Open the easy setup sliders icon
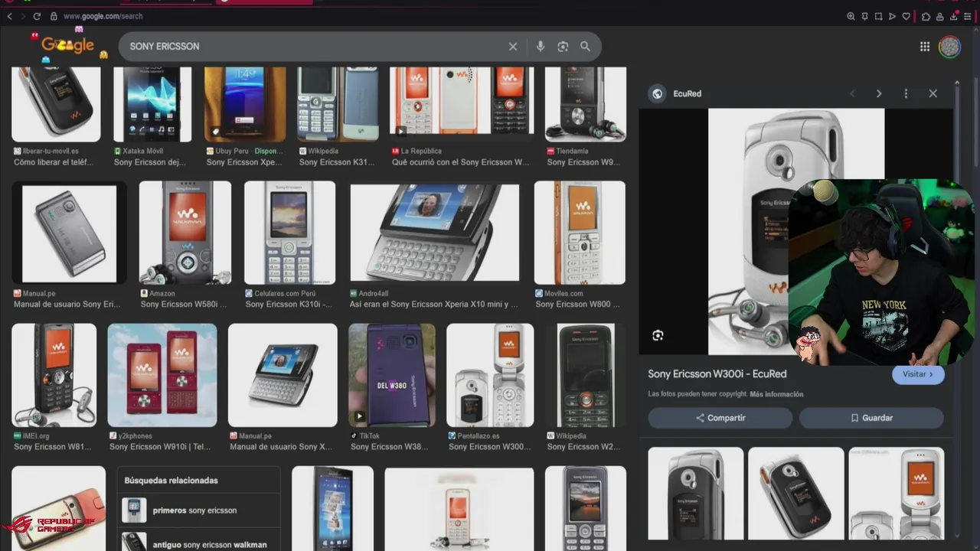Screen dimensions: 980x551 (968, 16)
